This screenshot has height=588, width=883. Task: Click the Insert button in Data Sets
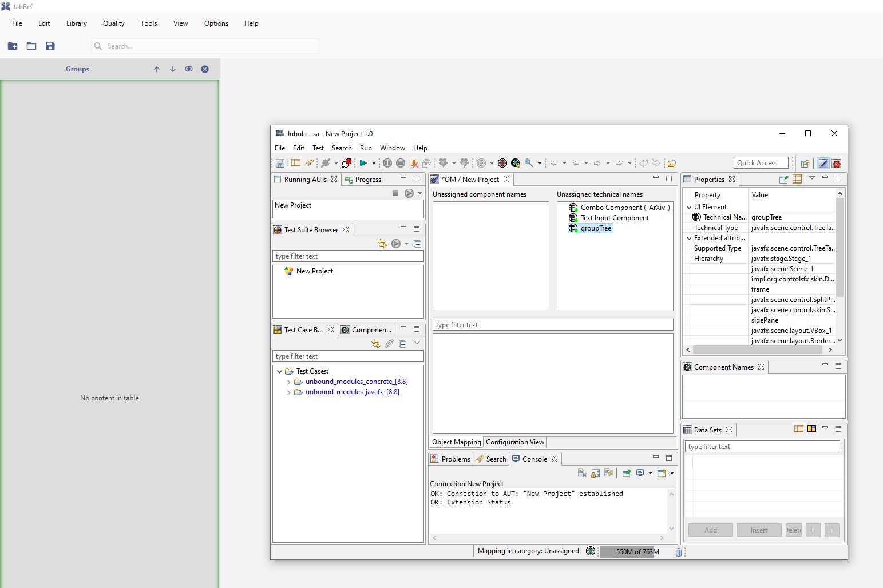click(x=759, y=530)
